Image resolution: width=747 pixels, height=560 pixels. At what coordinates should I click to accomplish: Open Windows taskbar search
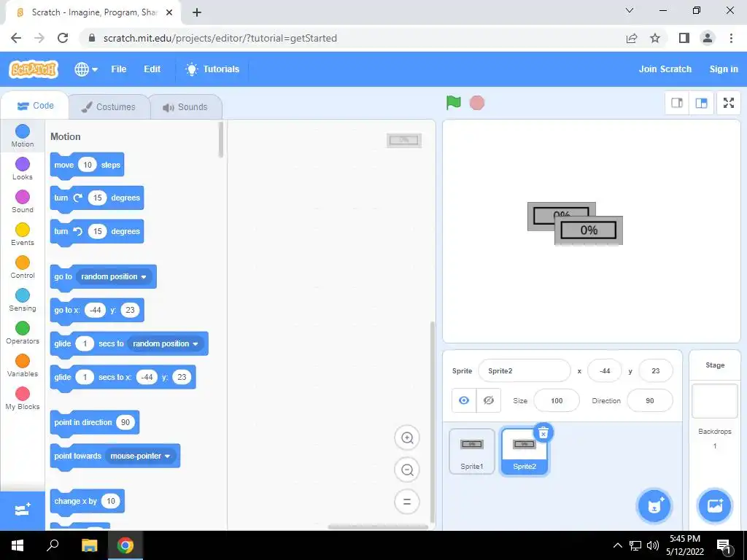53,545
